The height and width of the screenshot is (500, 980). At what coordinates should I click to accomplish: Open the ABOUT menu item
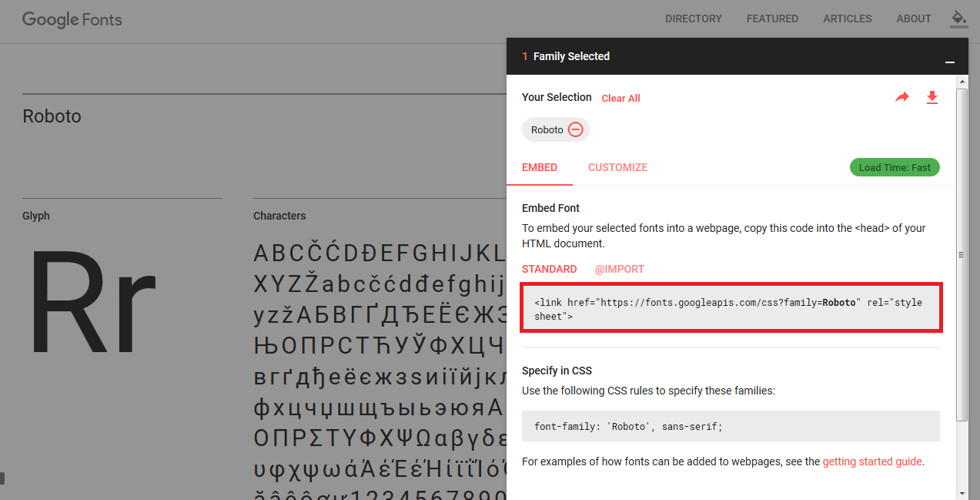click(x=914, y=18)
